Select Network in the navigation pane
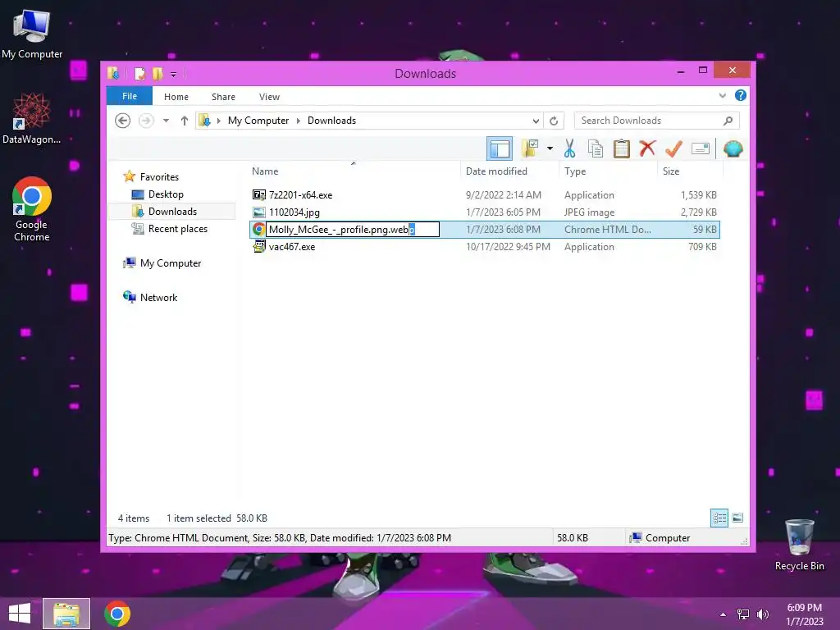 point(158,297)
